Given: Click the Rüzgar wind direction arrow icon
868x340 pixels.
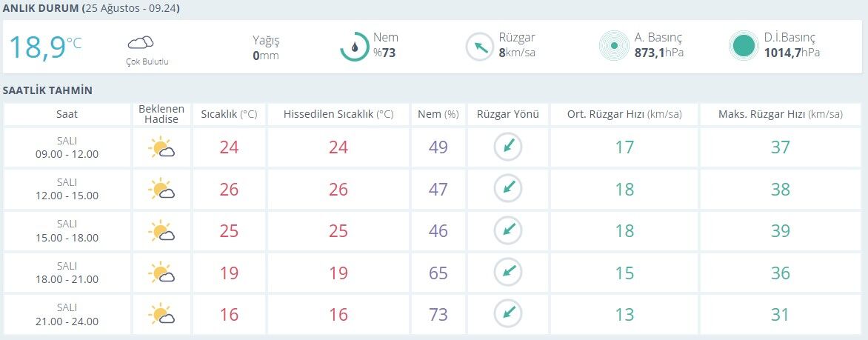Looking at the screenshot, I should pos(480,47).
